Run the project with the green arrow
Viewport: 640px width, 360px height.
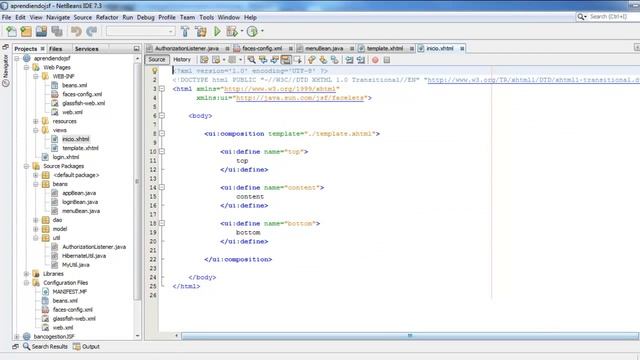pyautogui.click(x=217, y=31)
